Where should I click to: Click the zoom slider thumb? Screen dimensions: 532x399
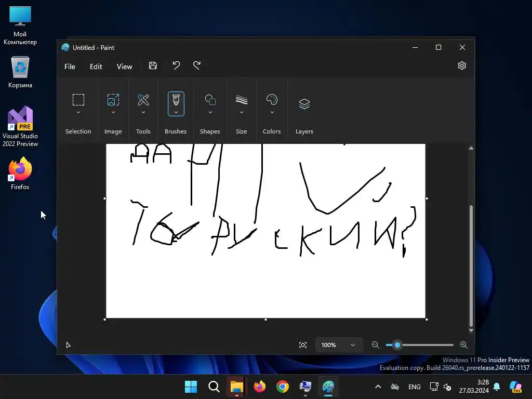397,345
